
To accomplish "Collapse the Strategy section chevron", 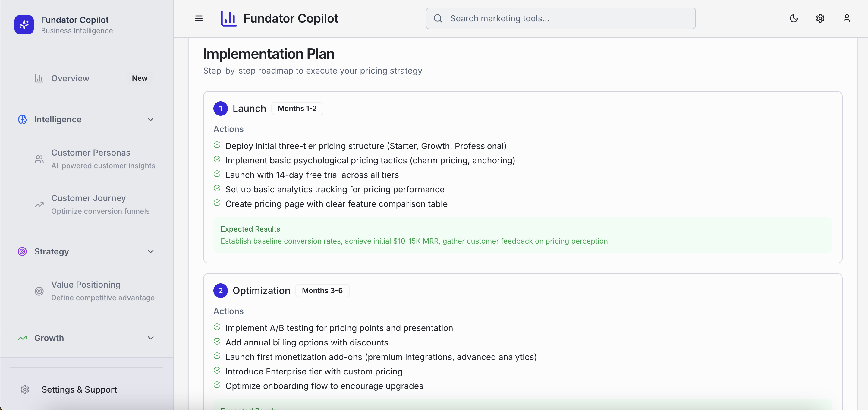I will point(151,251).
